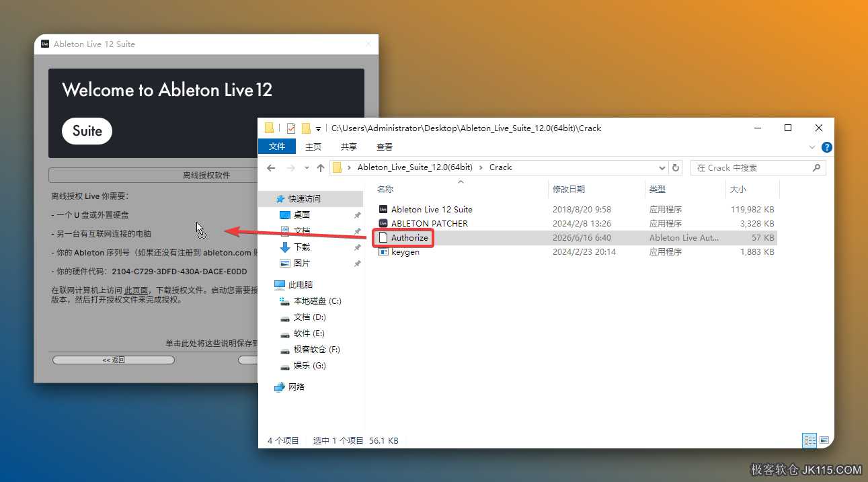Open address bar history dropdown
The height and width of the screenshot is (482, 868).
pyautogui.click(x=662, y=167)
